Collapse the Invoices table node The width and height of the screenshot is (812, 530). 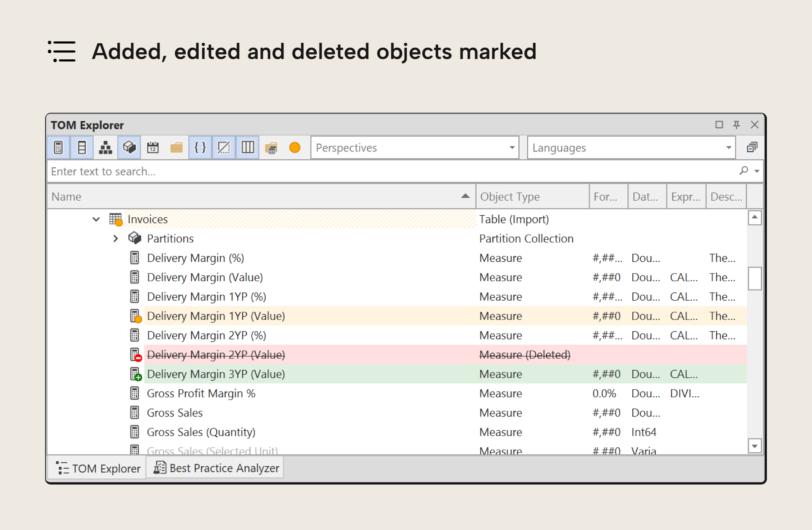point(96,219)
